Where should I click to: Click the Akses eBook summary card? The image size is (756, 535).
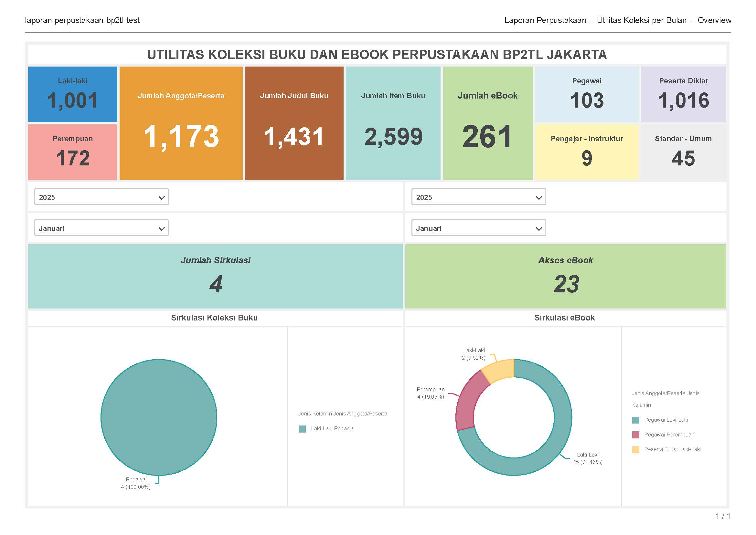[x=565, y=276]
